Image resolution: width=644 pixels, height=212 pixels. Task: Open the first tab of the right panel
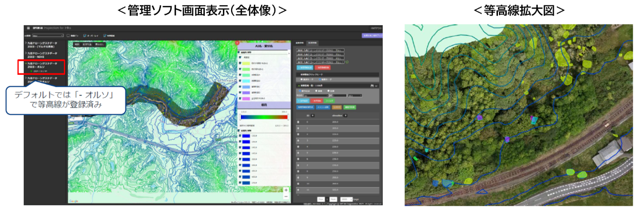tap(300, 43)
